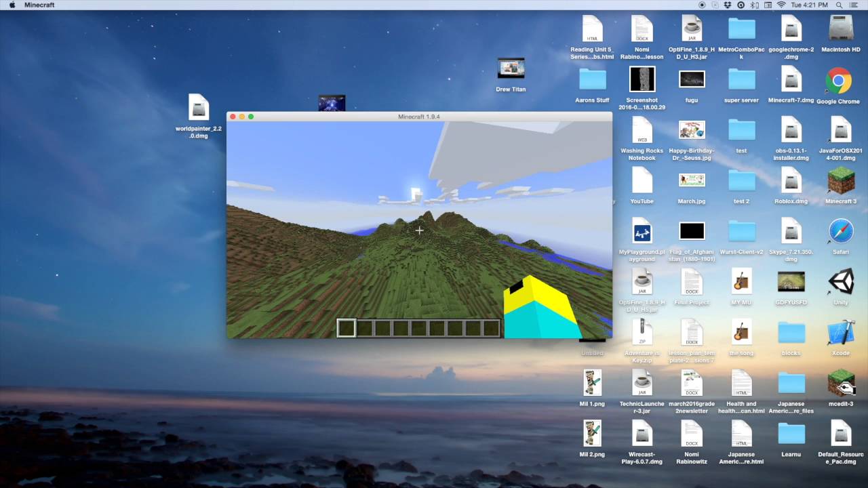
Task: Select the Reading Unit 5 Series html file
Action: pos(592,28)
